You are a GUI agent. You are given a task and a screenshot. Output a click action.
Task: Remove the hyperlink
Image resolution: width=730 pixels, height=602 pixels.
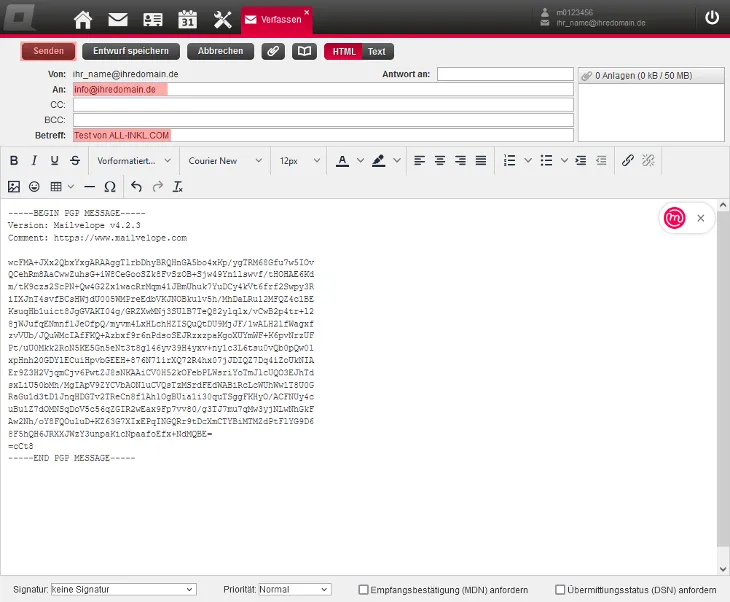click(648, 161)
